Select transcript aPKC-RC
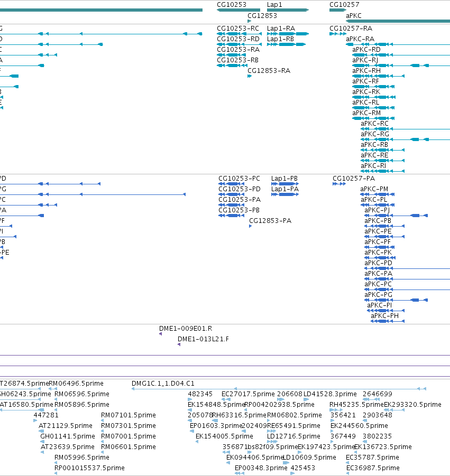 pos(374,124)
